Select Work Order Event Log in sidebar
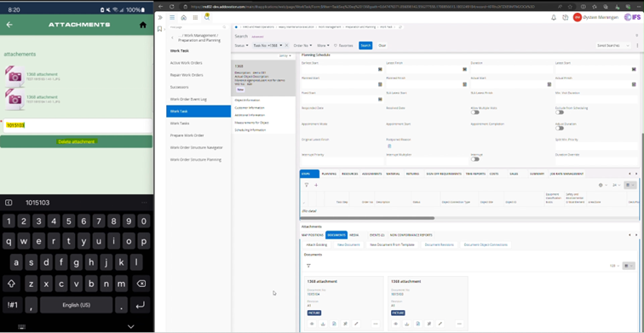Viewport: 644px width, 333px height. (188, 100)
